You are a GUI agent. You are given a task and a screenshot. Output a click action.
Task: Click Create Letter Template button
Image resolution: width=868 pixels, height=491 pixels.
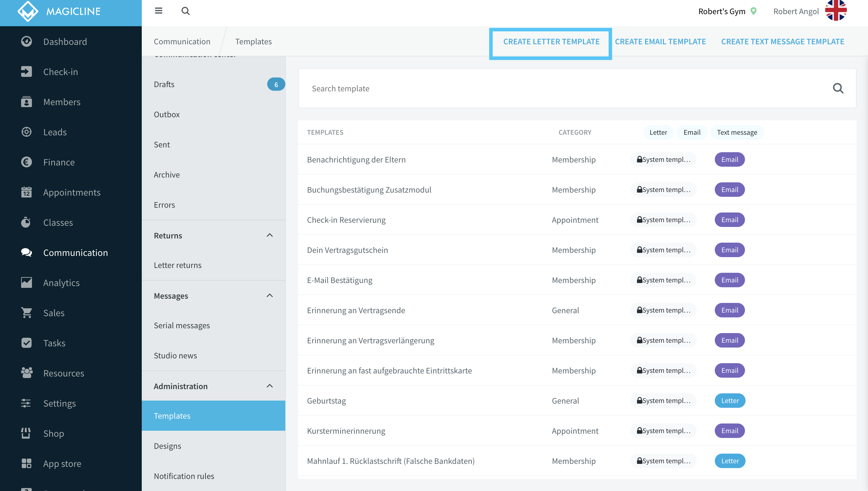pyautogui.click(x=551, y=42)
